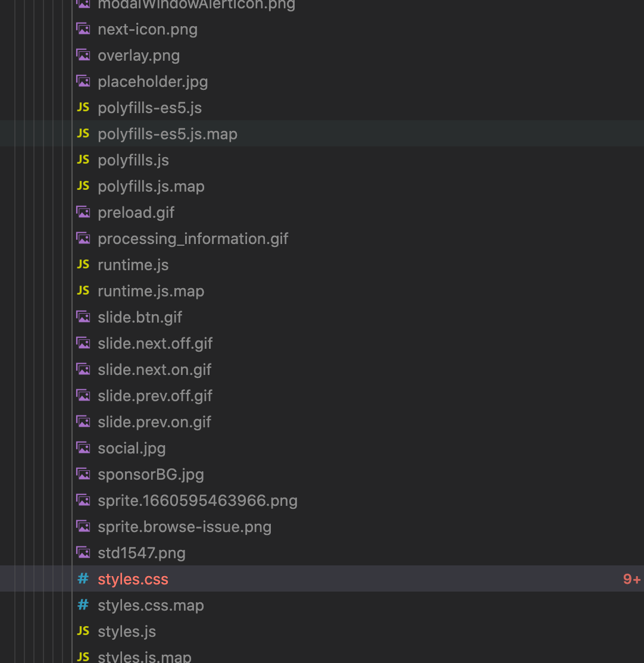
Task: Click the JS icon beside polyfills.js.map
Action: tap(83, 186)
